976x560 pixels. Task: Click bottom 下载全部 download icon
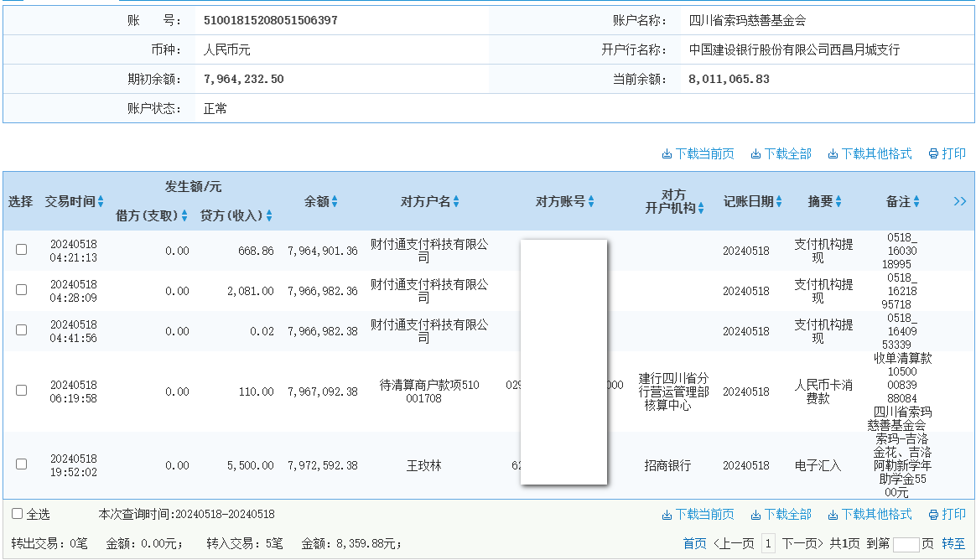point(755,515)
